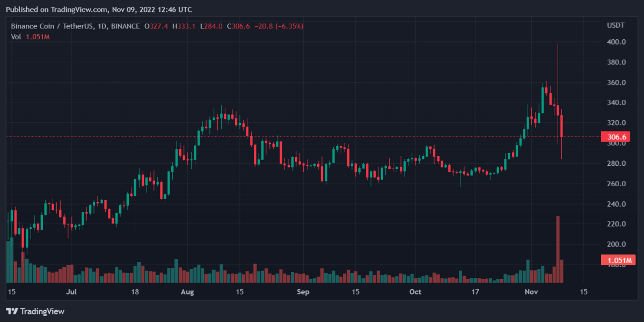Click the red 1.051M volume tag
This screenshot has width=644, height=322.
pos(618,260)
